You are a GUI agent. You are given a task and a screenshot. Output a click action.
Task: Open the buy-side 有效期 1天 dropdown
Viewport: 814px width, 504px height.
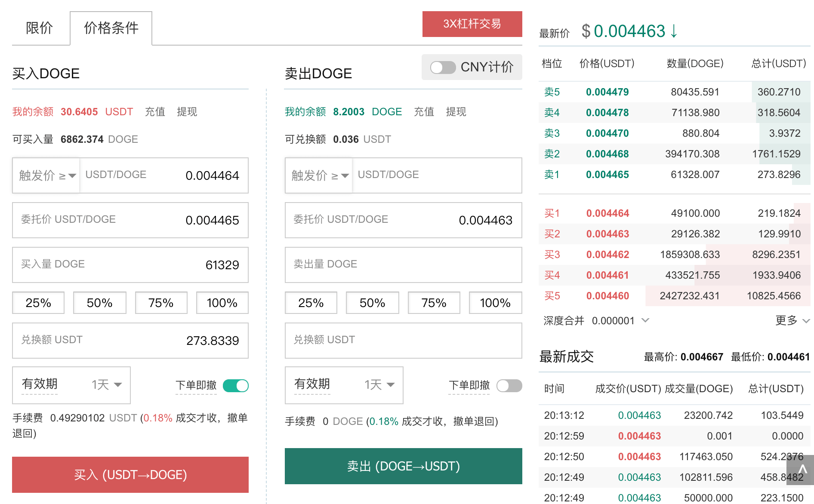[106, 384]
